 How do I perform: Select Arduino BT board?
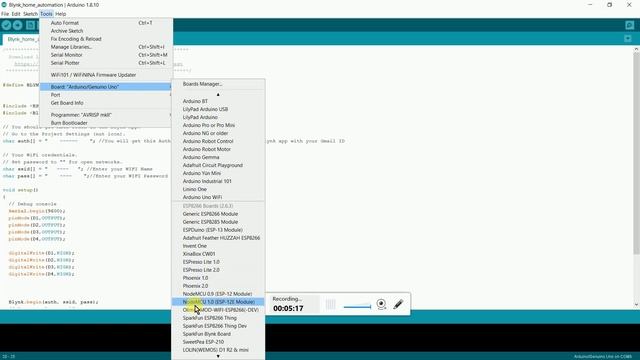point(218,101)
